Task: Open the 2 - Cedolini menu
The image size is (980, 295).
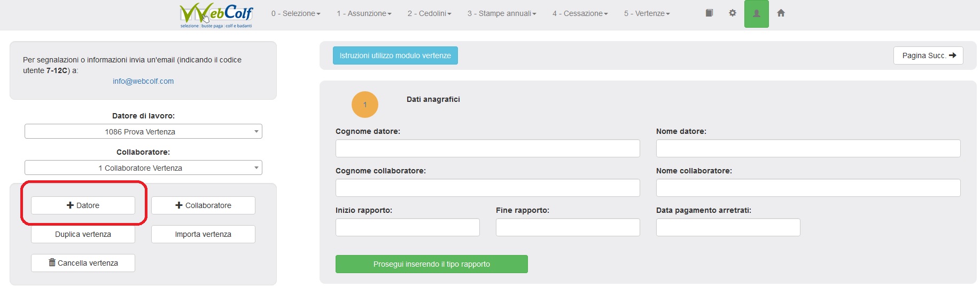Action: (429, 13)
